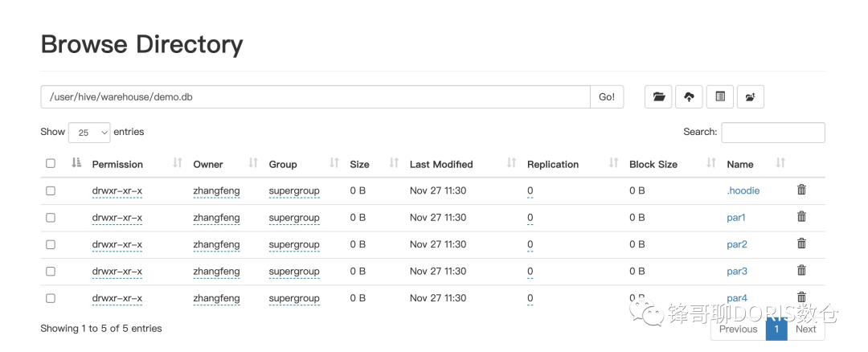
Task: Delete par3 using its trash icon
Action: click(801, 270)
